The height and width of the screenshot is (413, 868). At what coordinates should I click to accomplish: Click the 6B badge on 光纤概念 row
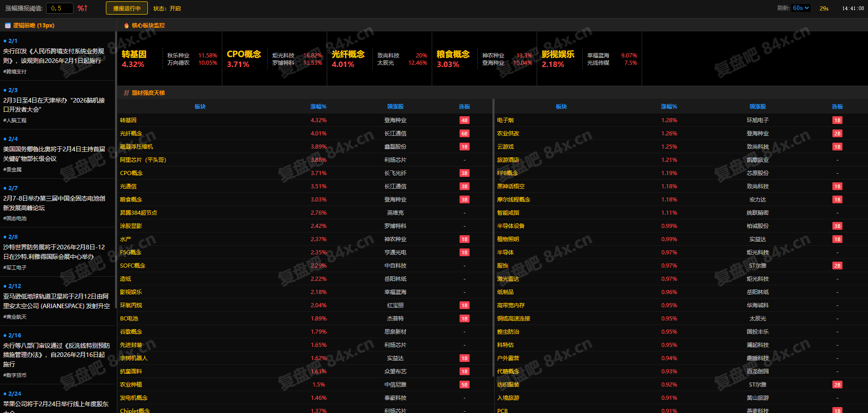pos(464,134)
